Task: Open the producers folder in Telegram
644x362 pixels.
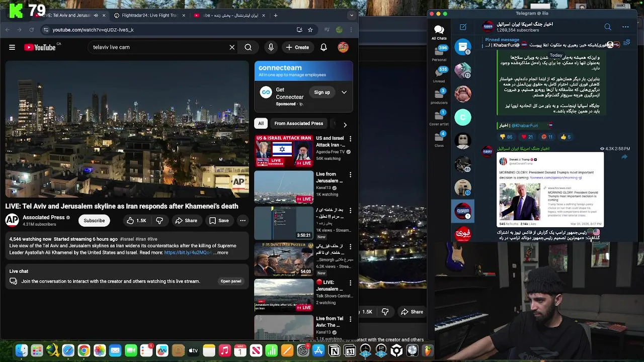Action: coord(439,96)
